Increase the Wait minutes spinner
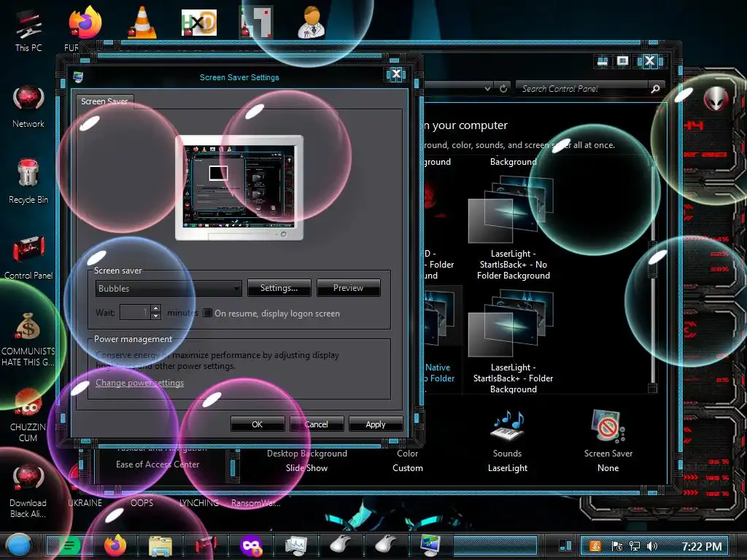The image size is (747, 560). coord(155,308)
